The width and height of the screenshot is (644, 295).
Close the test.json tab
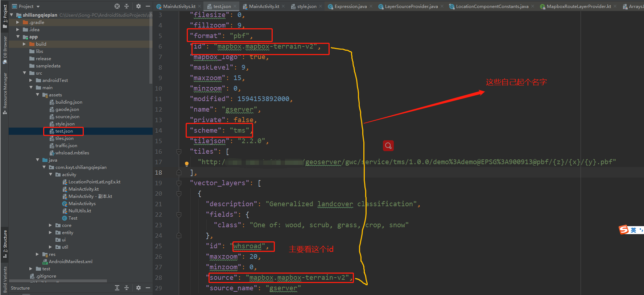(x=235, y=7)
